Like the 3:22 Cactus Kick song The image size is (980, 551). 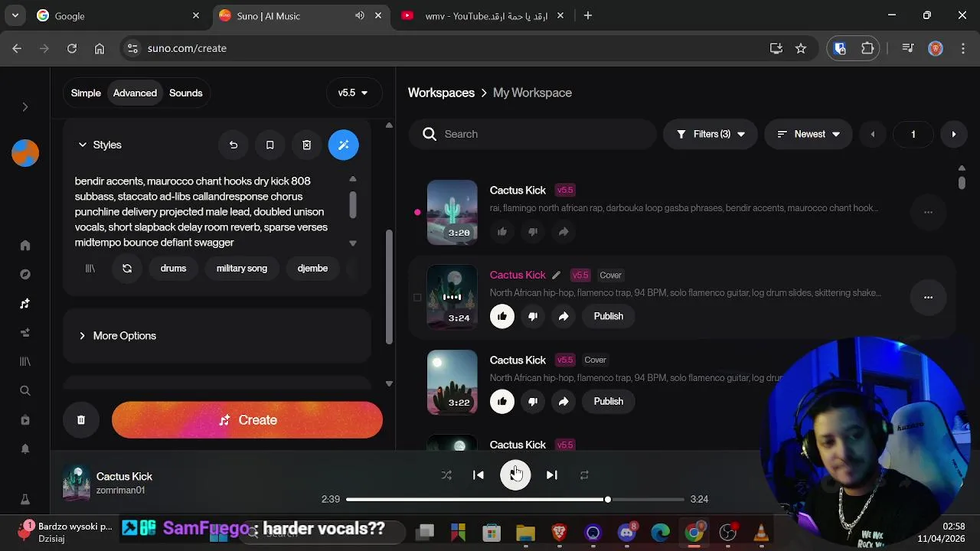tap(502, 401)
